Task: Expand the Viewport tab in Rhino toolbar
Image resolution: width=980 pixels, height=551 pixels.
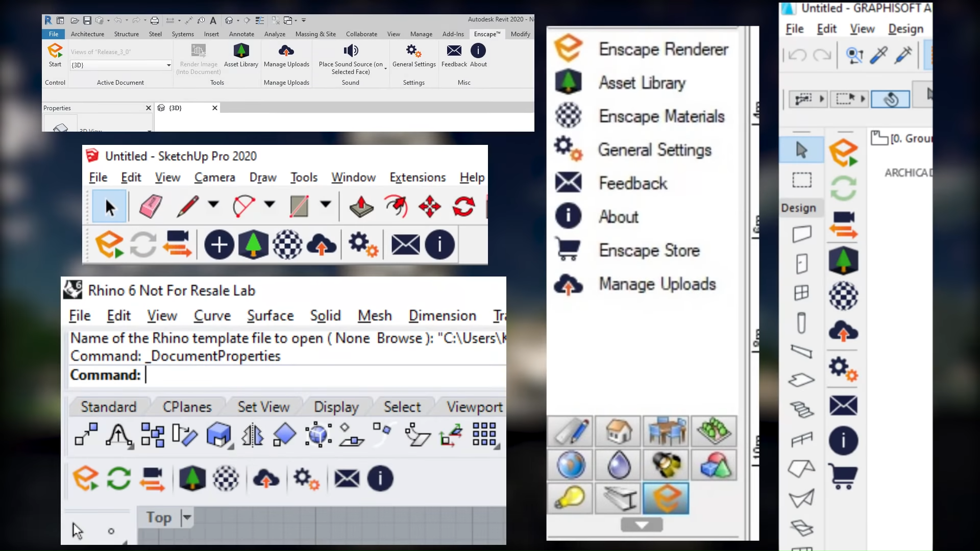Action: 476,406
